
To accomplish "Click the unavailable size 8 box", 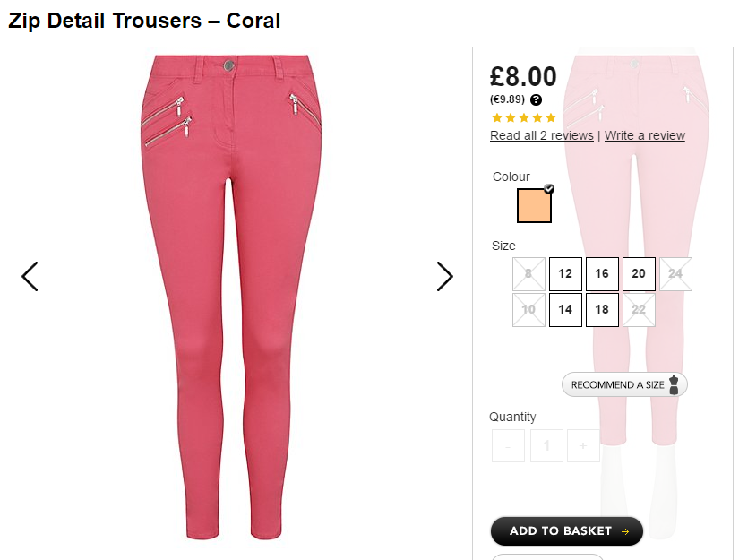I will click(x=528, y=274).
